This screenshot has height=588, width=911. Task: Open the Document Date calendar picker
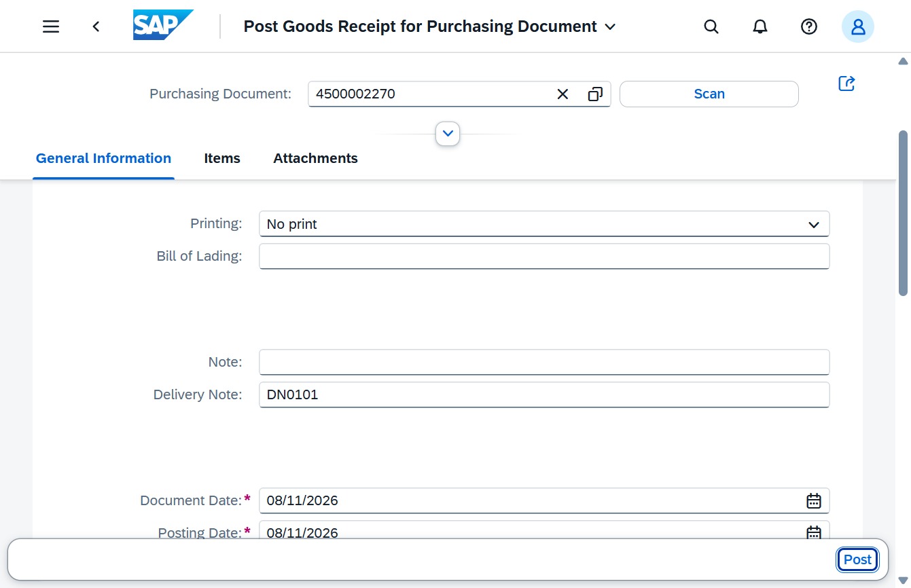[814, 501]
